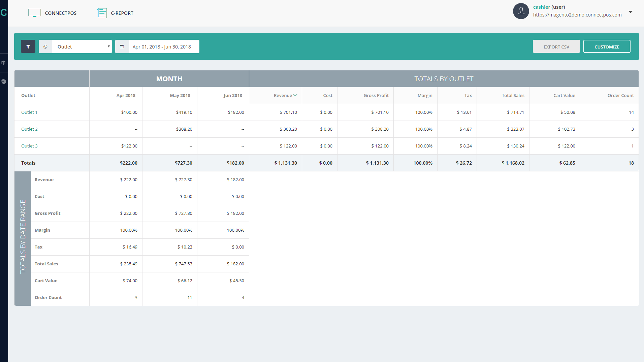Click the Margin column header
Viewport: 644px width, 362px height.
(424, 95)
